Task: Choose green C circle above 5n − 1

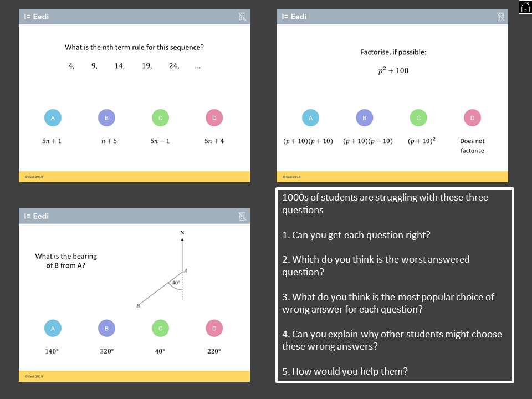Action: click(x=161, y=117)
